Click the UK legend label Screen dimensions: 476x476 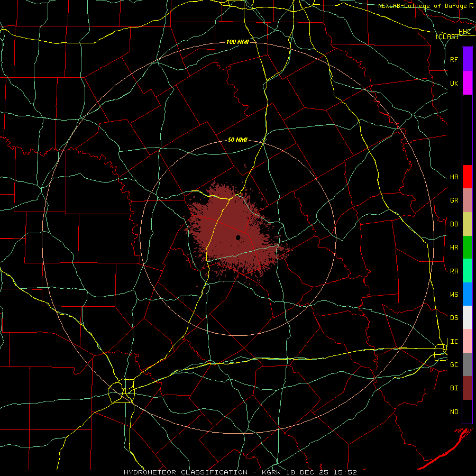click(x=454, y=84)
